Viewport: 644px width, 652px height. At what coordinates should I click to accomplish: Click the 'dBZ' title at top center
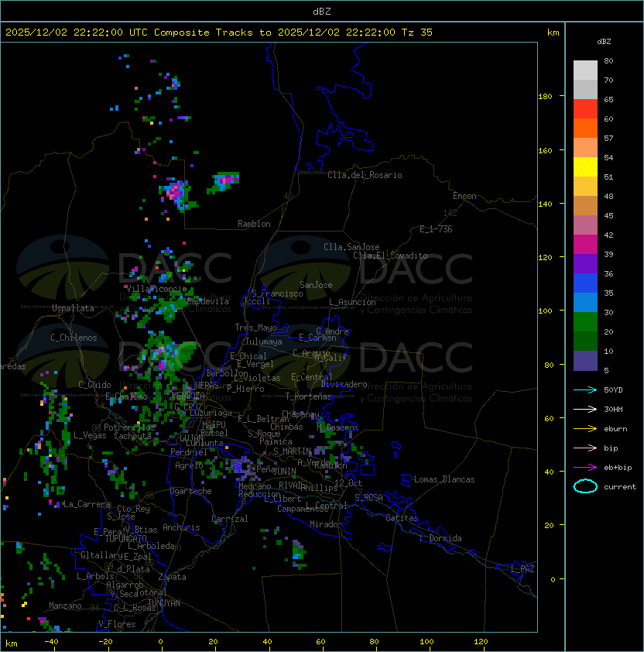[x=322, y=12]
